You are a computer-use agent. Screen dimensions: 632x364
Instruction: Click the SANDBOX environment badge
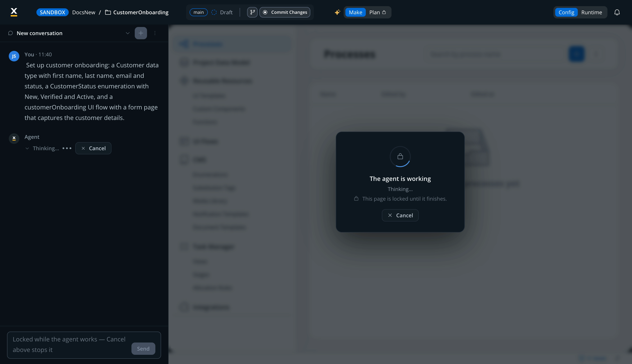click(52, 12)
